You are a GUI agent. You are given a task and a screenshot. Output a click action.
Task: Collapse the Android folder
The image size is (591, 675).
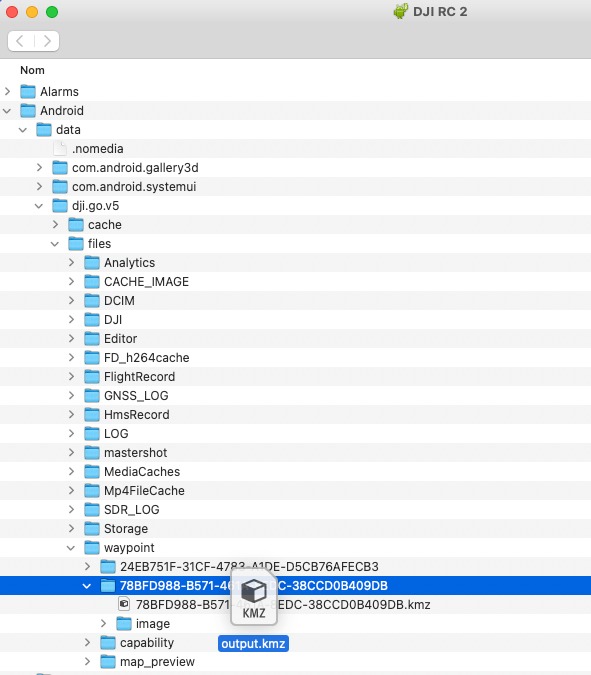(7, 111)
